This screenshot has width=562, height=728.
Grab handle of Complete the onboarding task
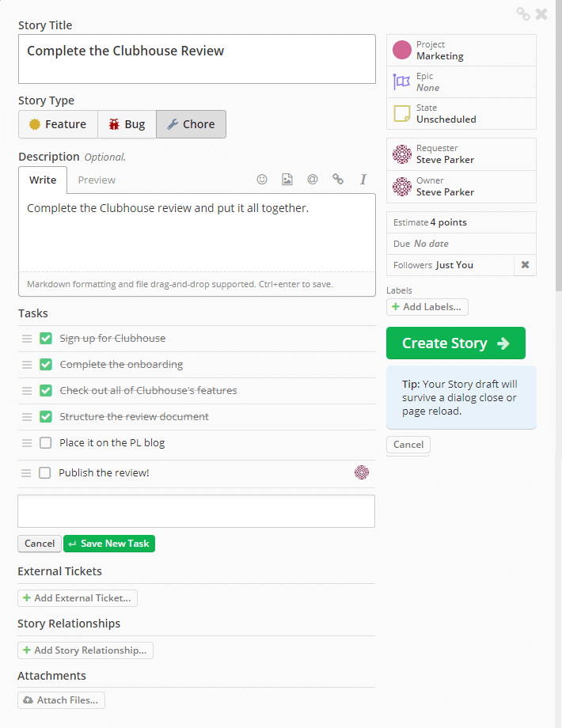coord(27,365)
